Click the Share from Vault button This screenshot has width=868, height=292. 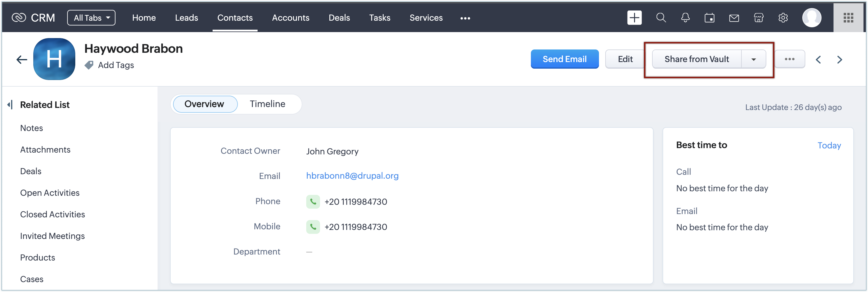[x=696, y=59]
